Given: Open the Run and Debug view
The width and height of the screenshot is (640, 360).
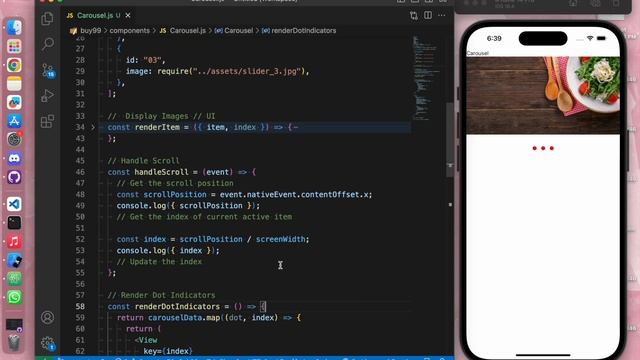Looking at the screenshot, I should tap(47, 96).
